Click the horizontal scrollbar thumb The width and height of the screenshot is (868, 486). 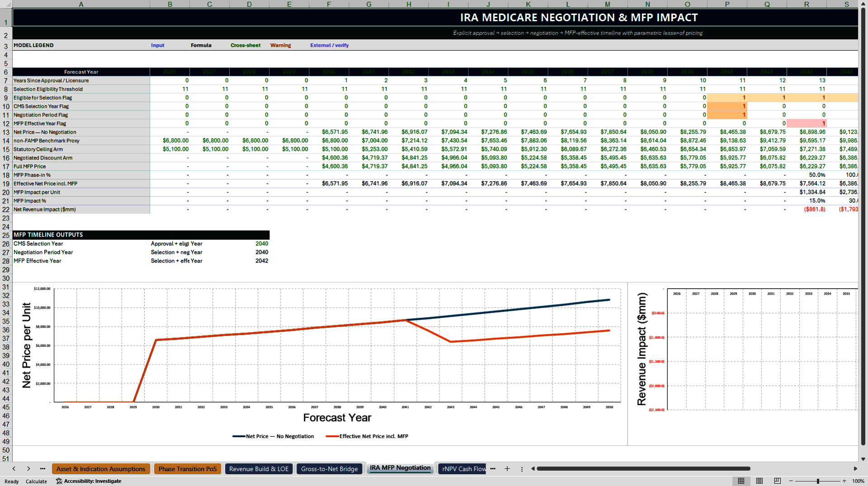point(643,469)
